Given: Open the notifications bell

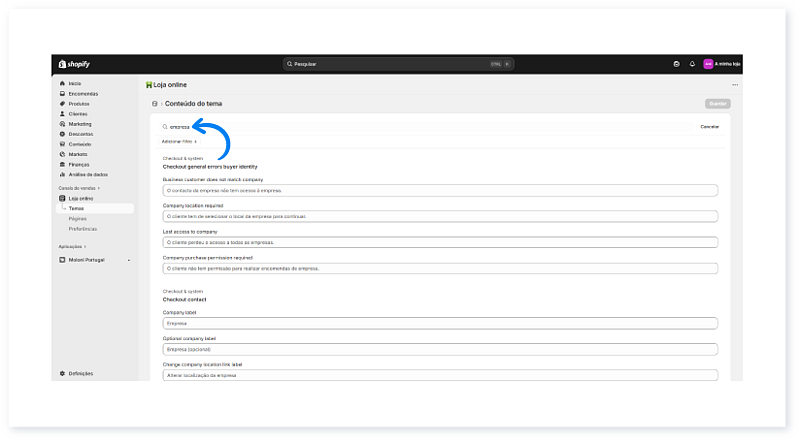Looking at the screenshot, I should coord(692,64).
